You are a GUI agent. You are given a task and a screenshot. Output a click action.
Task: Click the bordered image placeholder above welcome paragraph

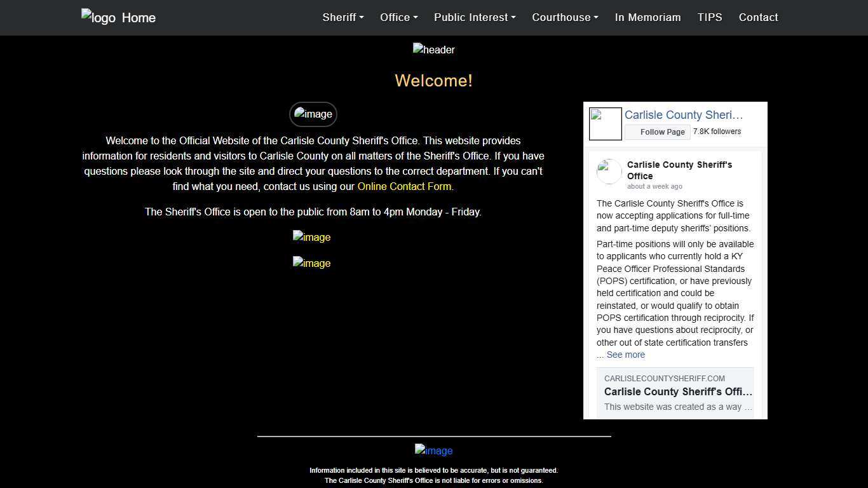pos(313,114)
